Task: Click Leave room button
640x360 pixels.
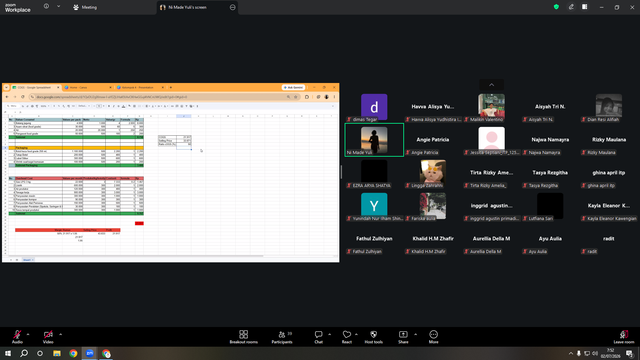Action: point(624,337)
